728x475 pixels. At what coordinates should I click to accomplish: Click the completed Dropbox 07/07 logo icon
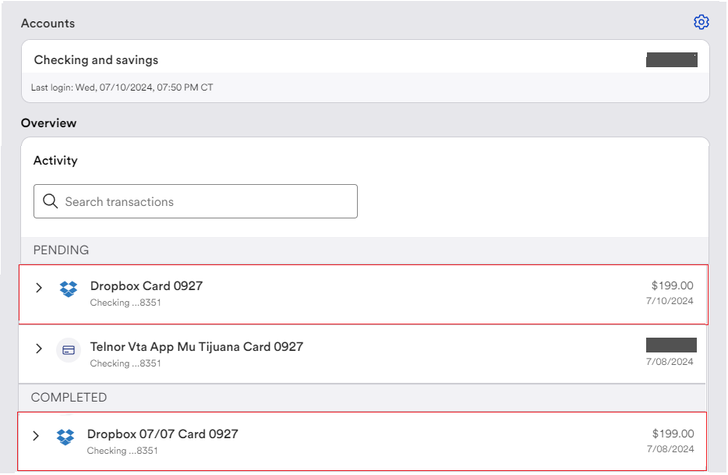pos(65,437)
